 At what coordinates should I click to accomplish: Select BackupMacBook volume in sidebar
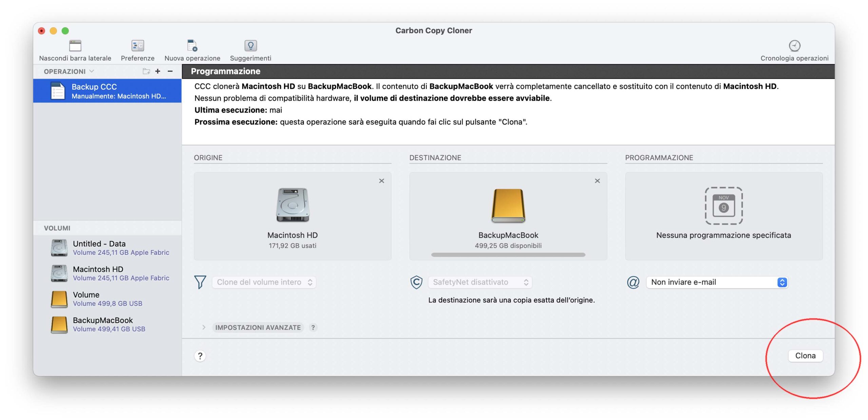click(x=103, y=324)
